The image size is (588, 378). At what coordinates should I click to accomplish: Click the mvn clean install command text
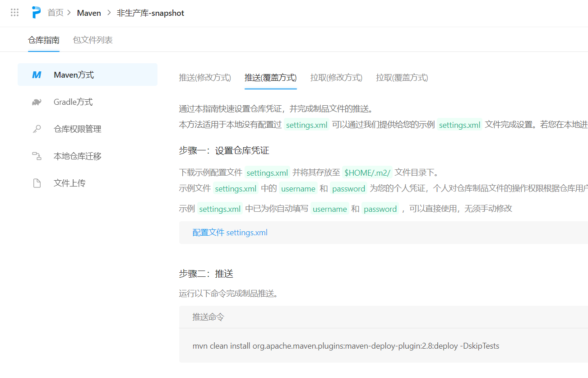click(346, 346)
